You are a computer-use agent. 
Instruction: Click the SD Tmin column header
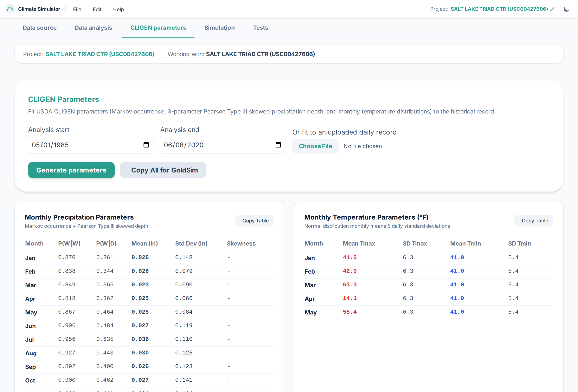[520, 243]
